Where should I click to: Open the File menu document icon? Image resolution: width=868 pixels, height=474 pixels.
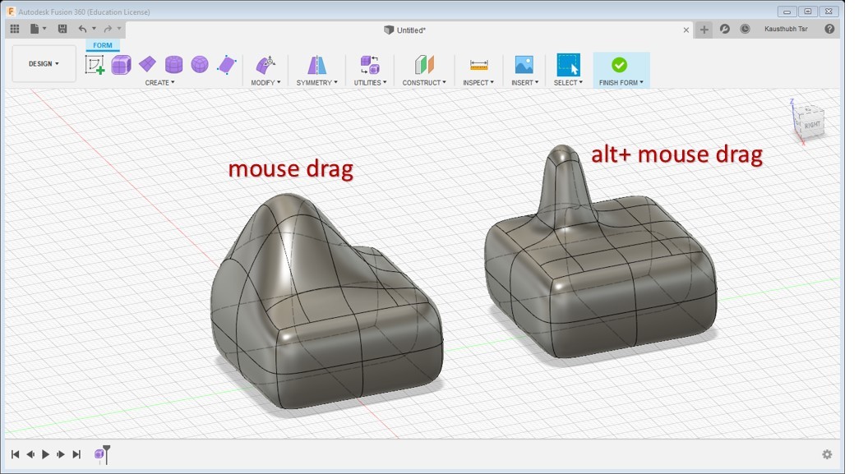[x=35, y=29]
